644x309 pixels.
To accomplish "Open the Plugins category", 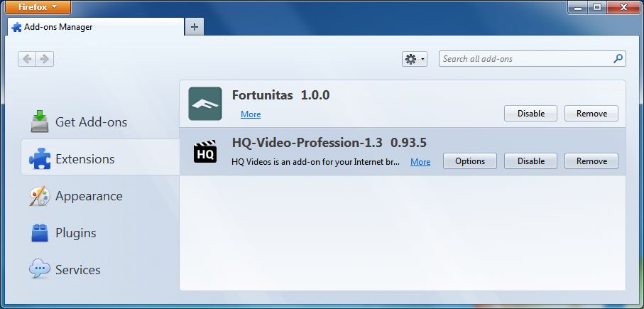I will [100, 233].
